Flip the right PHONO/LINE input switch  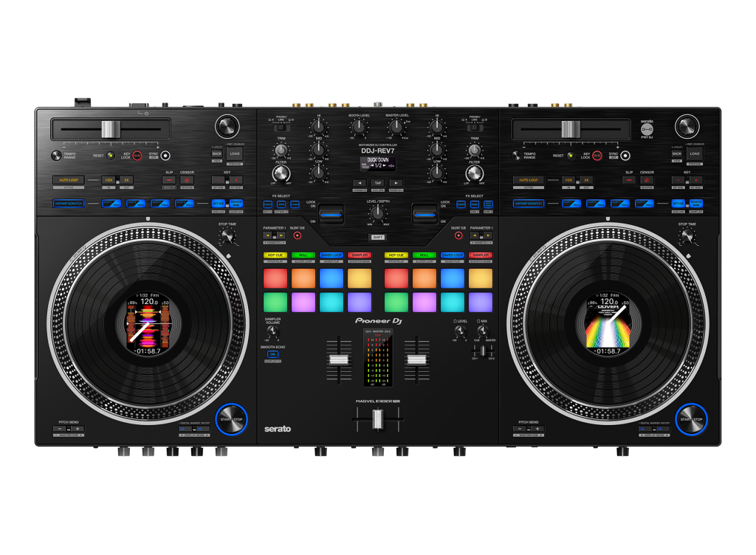pos(475,128)
